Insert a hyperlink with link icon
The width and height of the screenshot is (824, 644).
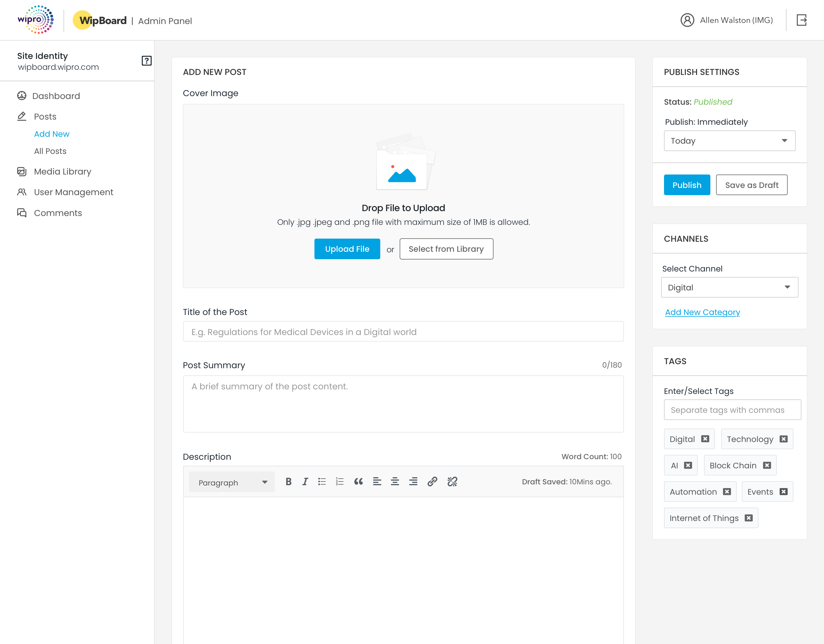pos(432,481)
